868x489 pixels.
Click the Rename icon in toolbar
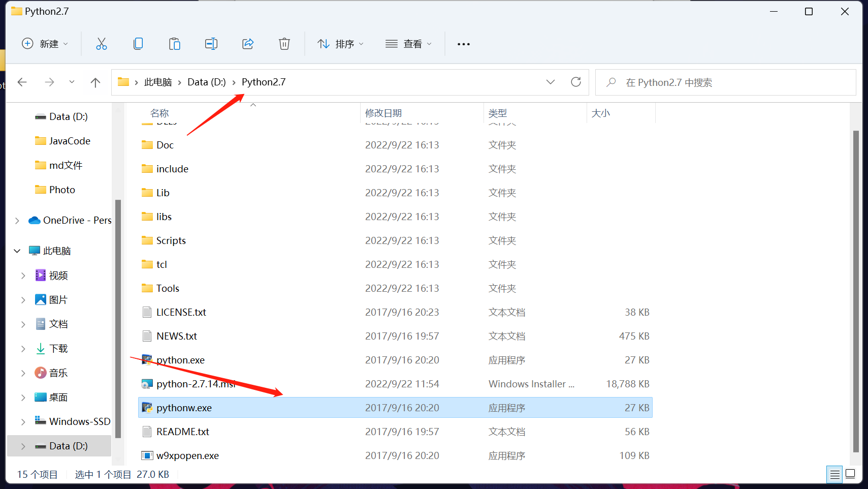pos(211,44)
